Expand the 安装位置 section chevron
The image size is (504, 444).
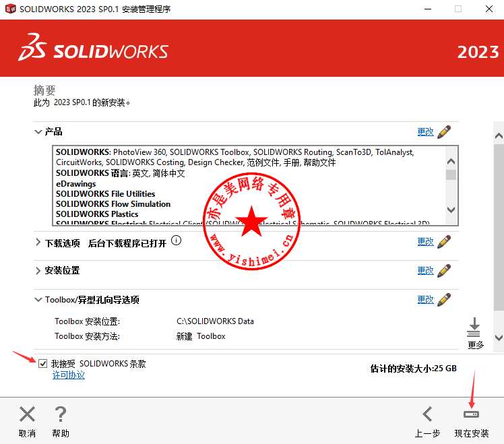point(38,271)
